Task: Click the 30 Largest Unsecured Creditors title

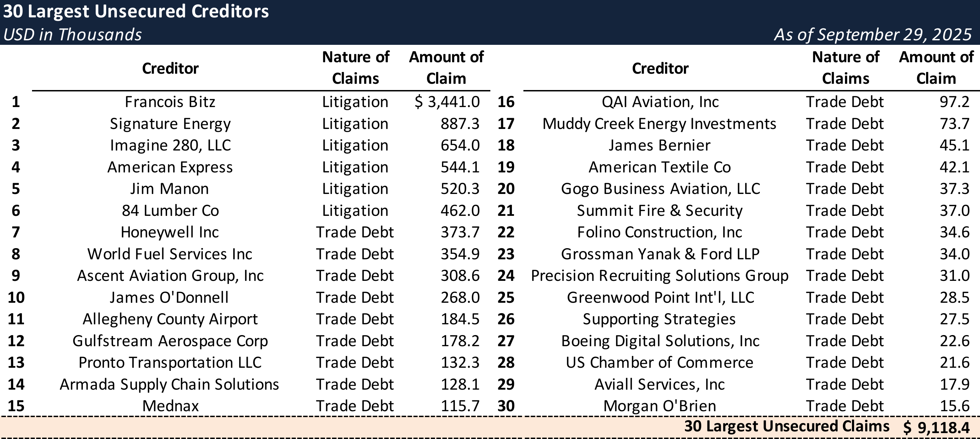Action: click(x=136, y=11)
